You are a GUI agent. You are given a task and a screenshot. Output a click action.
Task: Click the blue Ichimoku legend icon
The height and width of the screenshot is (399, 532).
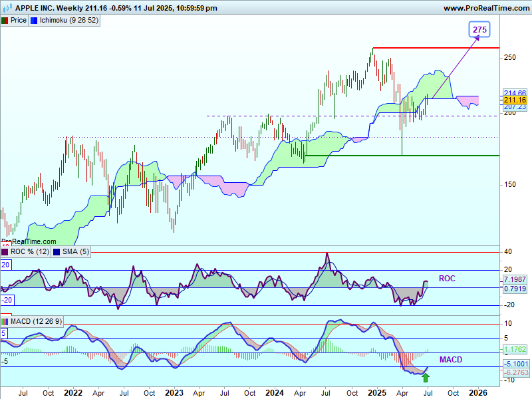[x=35, y=21]
